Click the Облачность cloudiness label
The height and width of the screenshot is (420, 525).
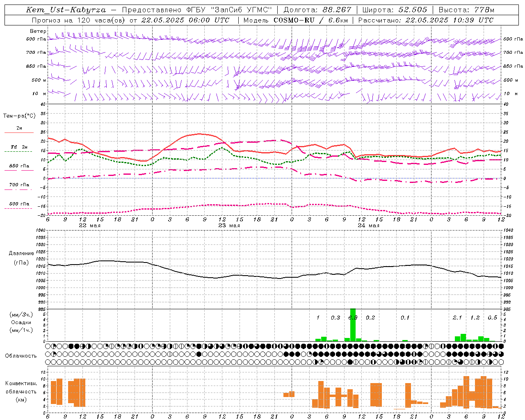(21, 356)
